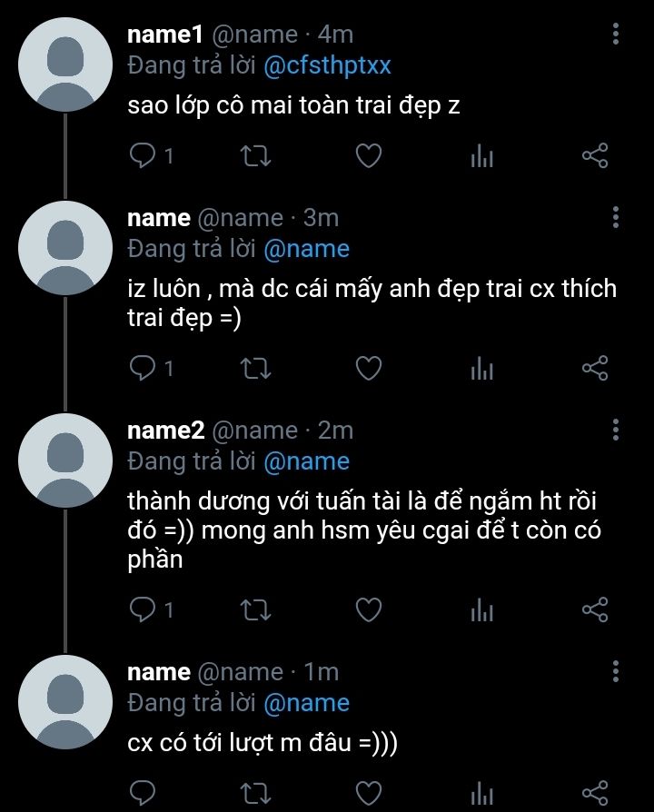Like name2's "thành dương" tweet
This screenshot has height=812, width=654.
[x=367, y=609]
